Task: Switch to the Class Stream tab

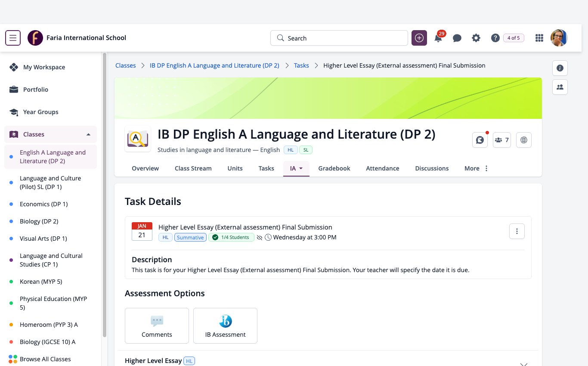Action: tap(193, 168)
